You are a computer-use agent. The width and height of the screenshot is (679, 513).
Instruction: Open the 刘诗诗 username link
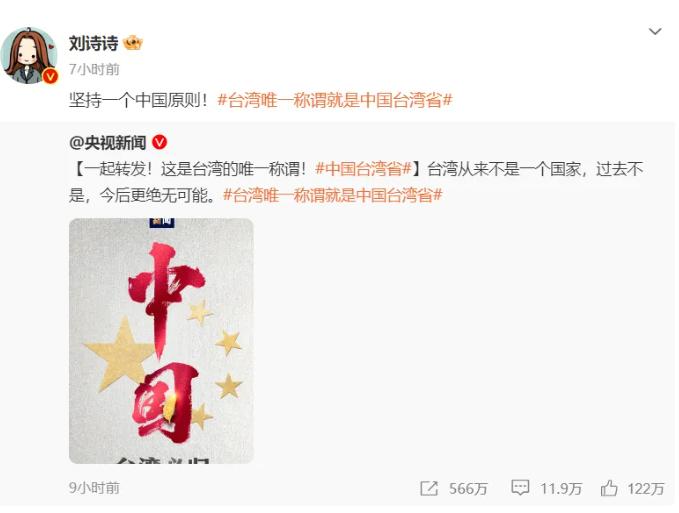click(94, 43)
